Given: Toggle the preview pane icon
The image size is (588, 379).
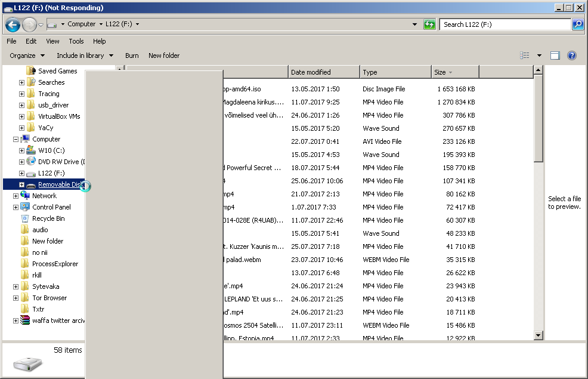Looking at the screenshot, I should (555, 56).
